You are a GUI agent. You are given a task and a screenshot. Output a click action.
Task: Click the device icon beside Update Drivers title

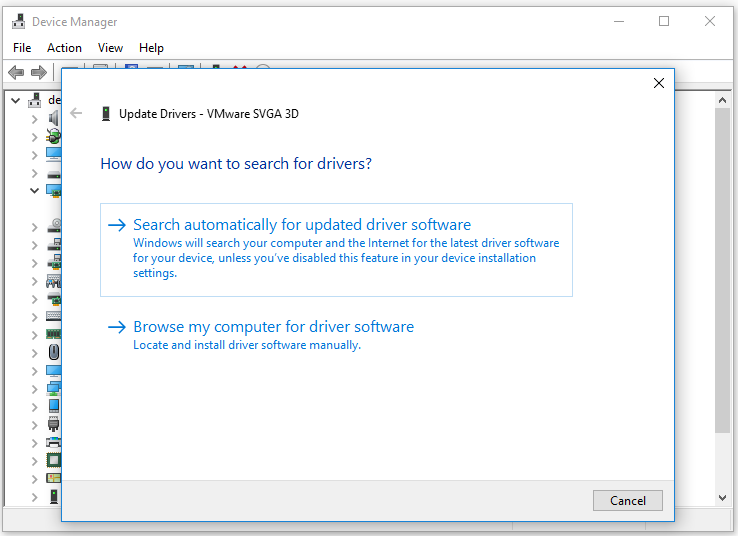click(x=106, y=113)
